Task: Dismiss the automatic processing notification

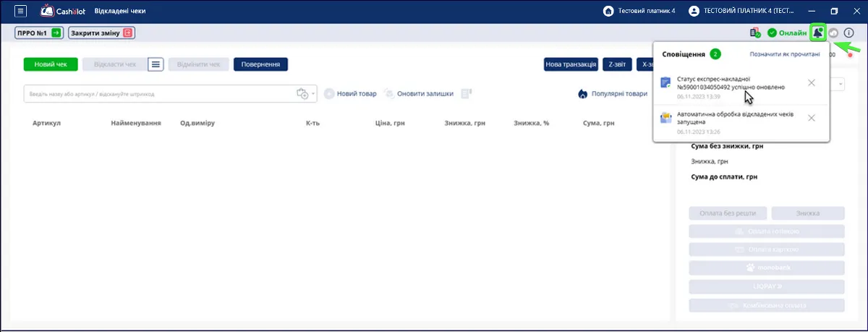Action: 812,118
